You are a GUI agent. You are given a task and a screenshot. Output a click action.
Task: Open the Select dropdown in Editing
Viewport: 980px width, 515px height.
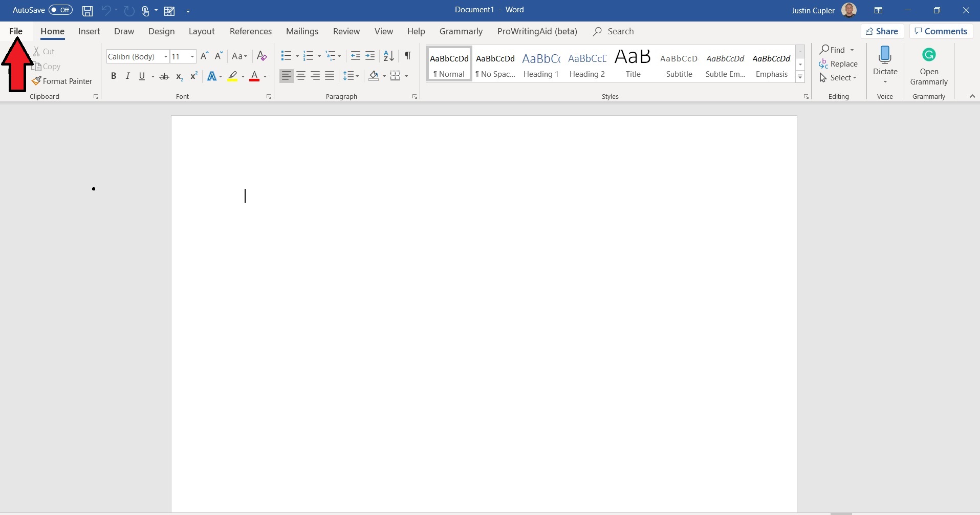[838, 78]
